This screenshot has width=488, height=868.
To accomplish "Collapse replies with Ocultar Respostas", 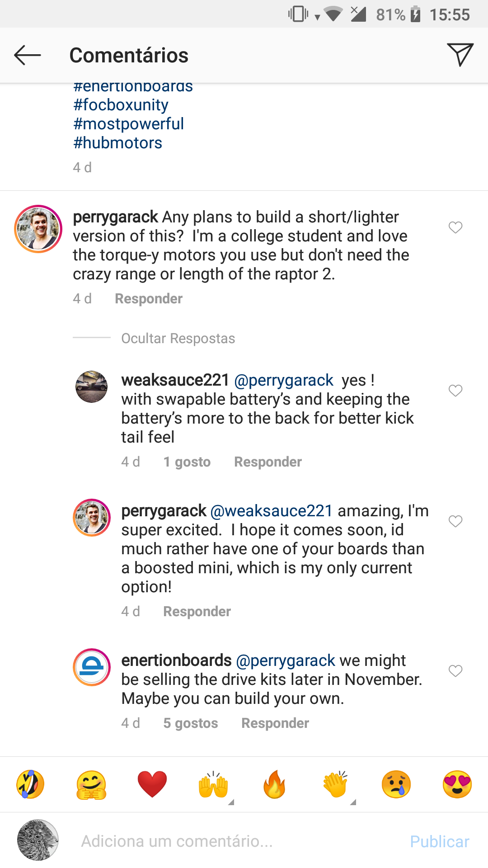I will (178, 339).
